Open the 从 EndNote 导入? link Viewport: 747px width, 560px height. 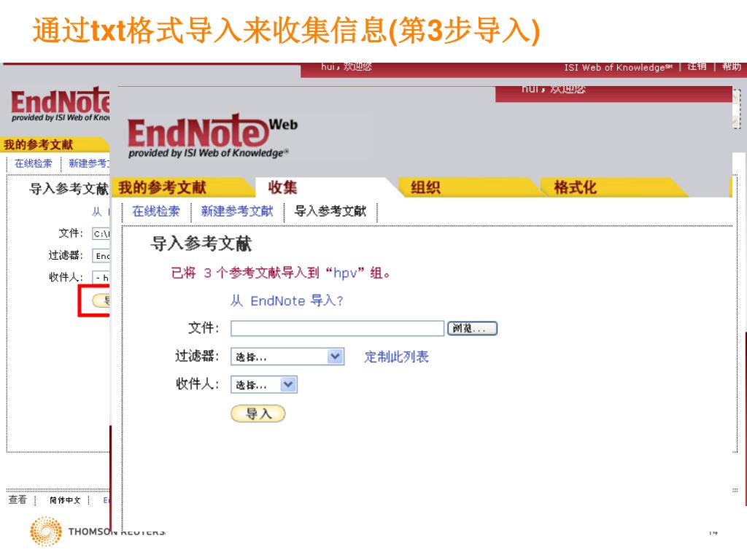coord(287,301)
